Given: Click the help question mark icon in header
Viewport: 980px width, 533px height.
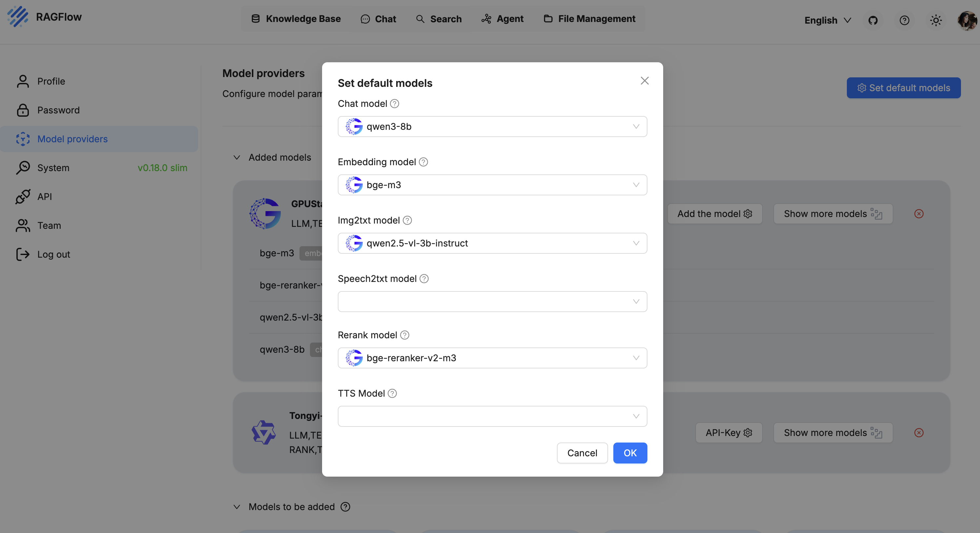Looking at the screenshot, I should pos(904,20).
